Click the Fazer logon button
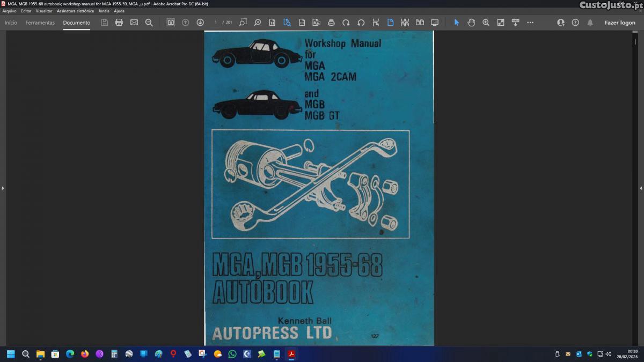This screenshot has height=362, width=644. [x=620, y=23]
